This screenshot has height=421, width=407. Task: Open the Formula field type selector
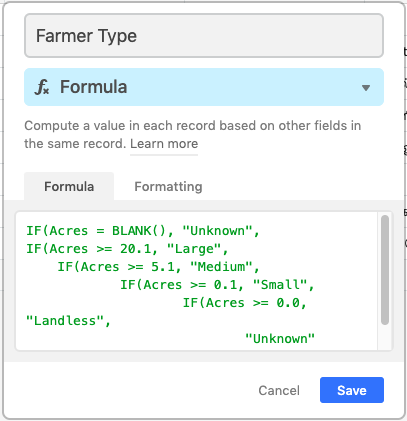coord(204,87)
